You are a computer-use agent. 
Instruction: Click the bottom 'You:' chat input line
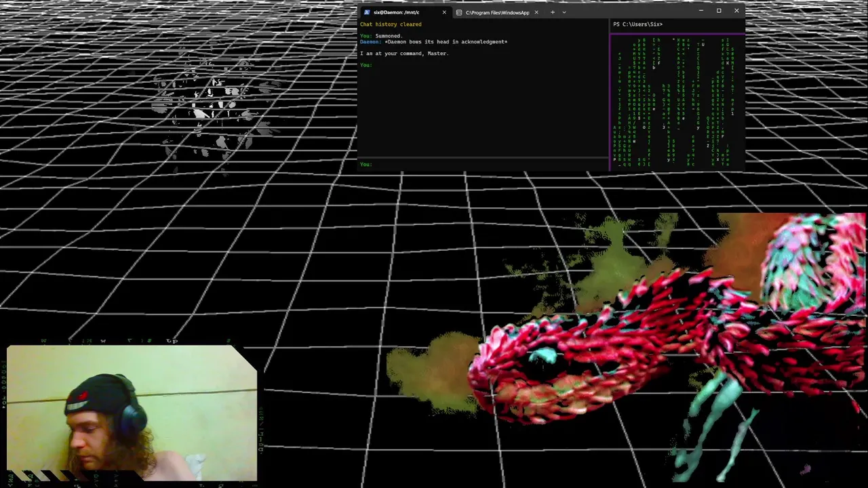click(483, 164)
